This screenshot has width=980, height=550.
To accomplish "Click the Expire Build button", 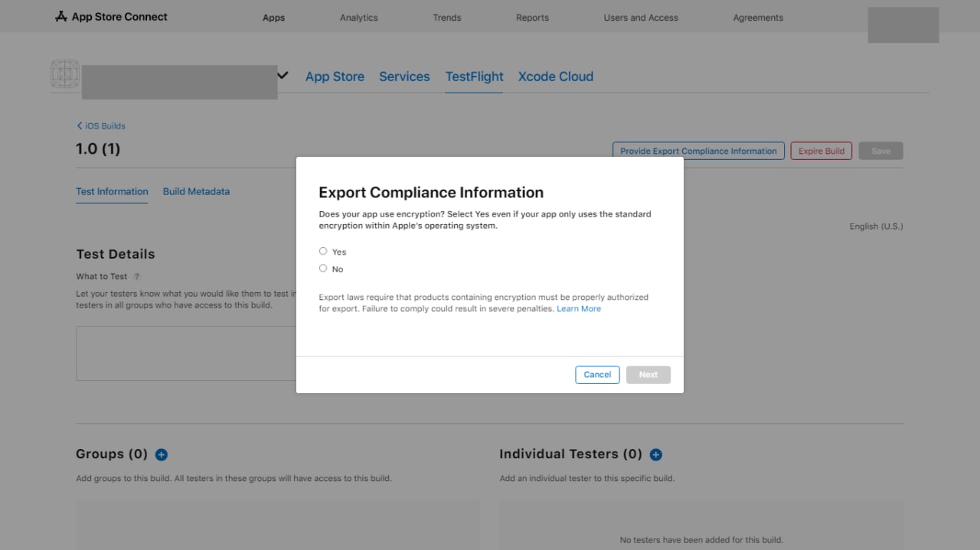I will coord(821,151).
